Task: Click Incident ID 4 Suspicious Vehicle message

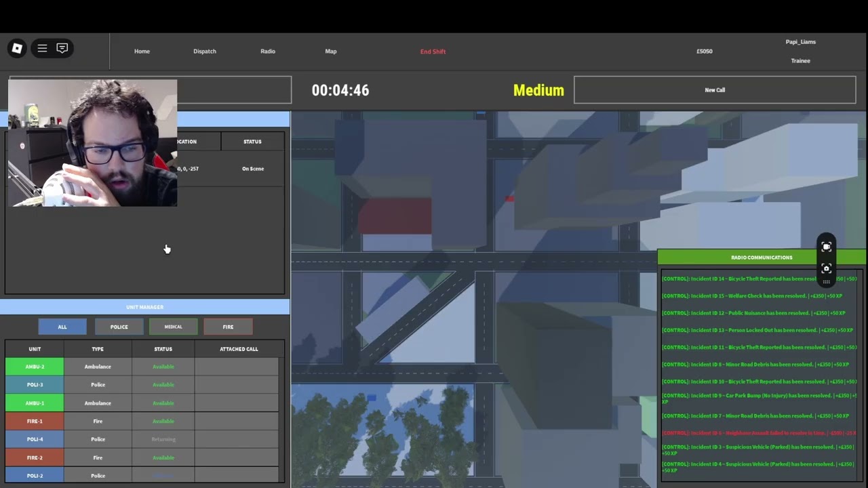Action: pos(757,467)
